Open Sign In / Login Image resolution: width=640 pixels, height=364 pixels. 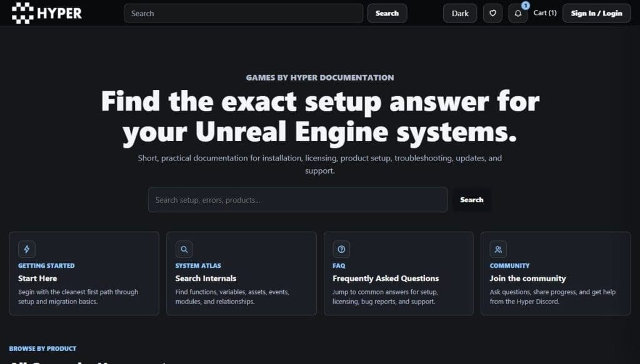point(596,13)
